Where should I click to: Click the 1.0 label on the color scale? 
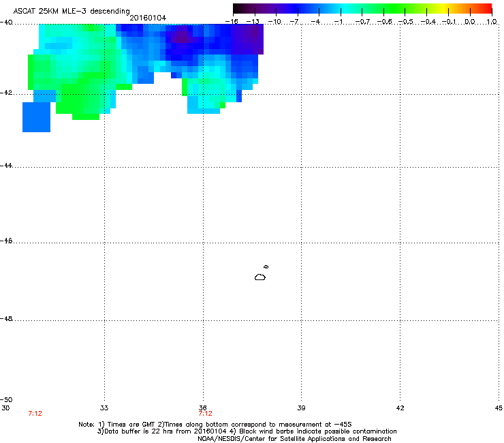coord(492,22)
